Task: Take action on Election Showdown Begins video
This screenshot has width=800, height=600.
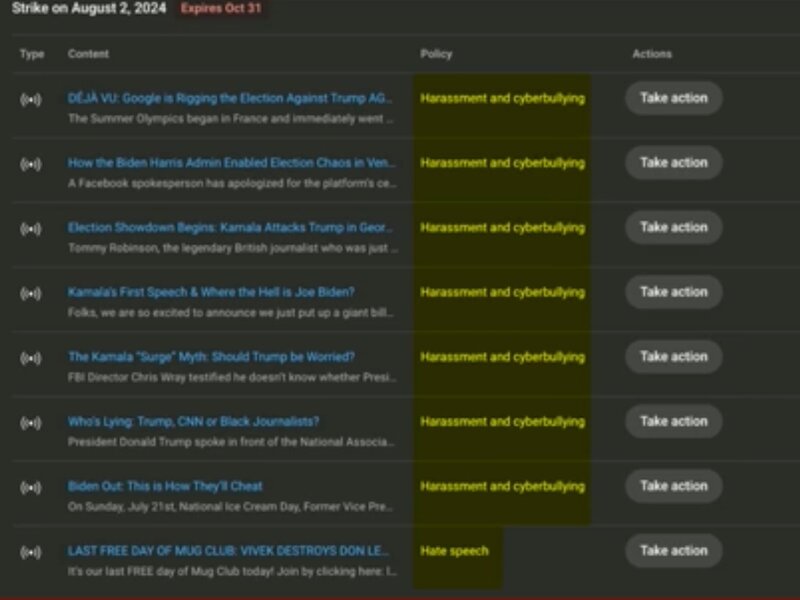Action: point(673,228)
